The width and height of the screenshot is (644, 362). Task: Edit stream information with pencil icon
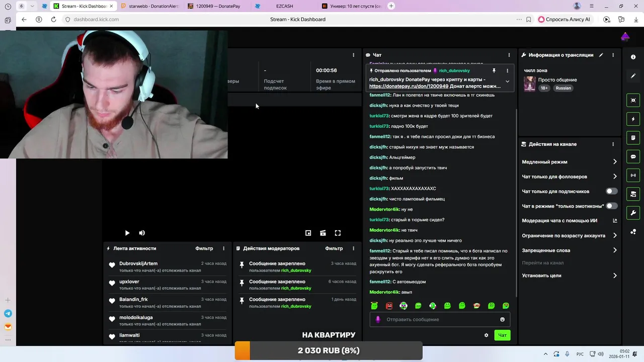[x=601, y=55]
